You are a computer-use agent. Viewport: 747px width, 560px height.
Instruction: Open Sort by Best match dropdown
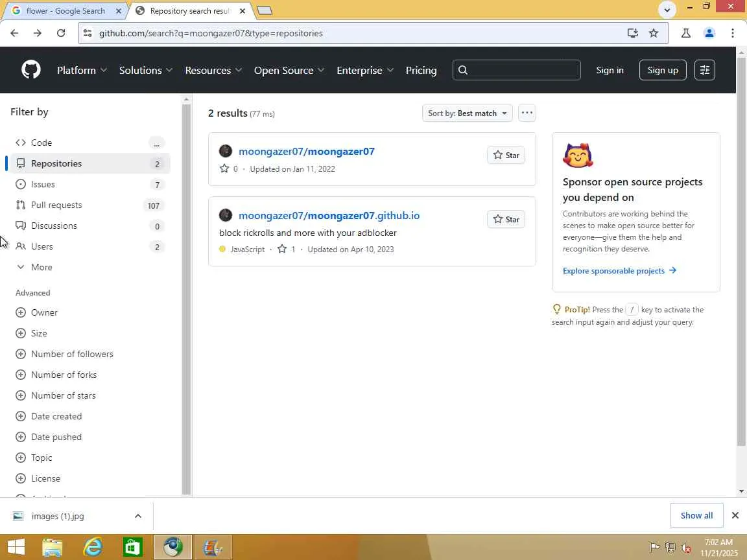pyautogui.click(x=468, y=113)
